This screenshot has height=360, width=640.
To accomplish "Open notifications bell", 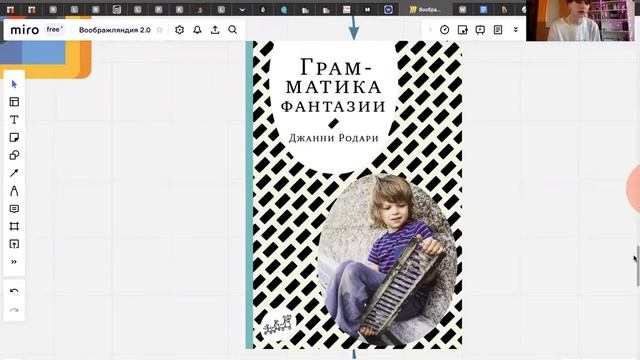I will tap(197, 30).
